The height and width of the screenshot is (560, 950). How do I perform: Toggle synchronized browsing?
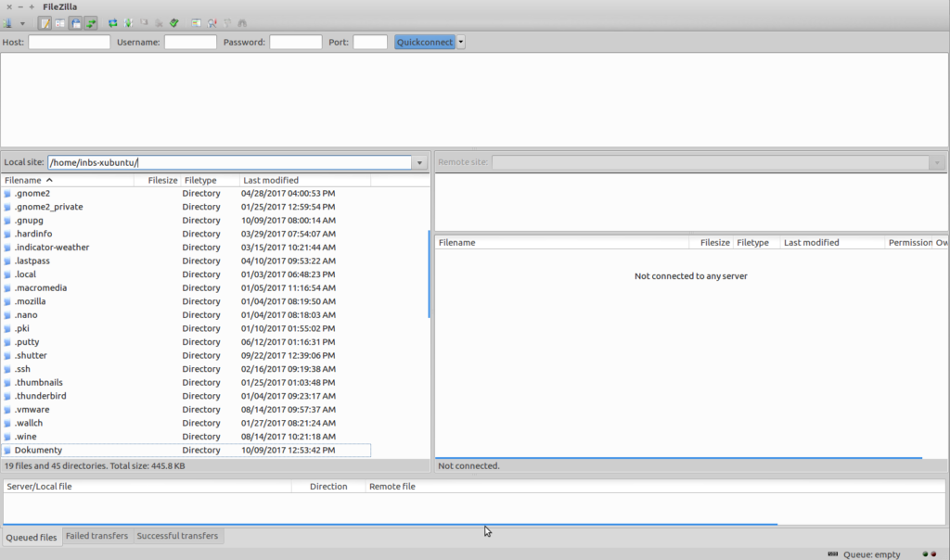[227, 23]
